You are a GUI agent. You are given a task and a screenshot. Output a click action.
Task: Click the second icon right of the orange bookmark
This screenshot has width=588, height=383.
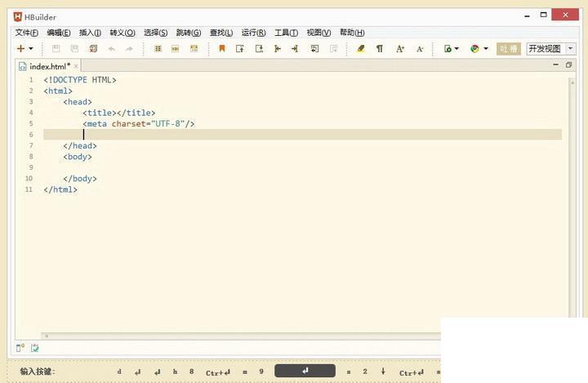pos(259,48)
